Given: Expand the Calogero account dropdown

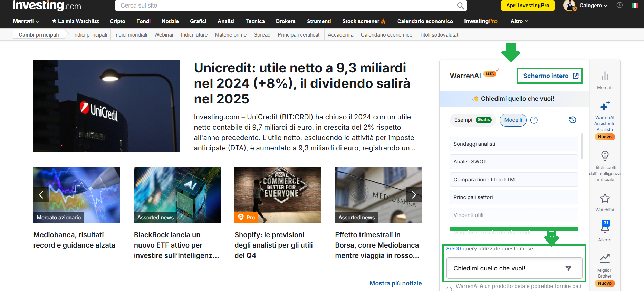Looking at the screenshot, I should (x=593, y=6).
